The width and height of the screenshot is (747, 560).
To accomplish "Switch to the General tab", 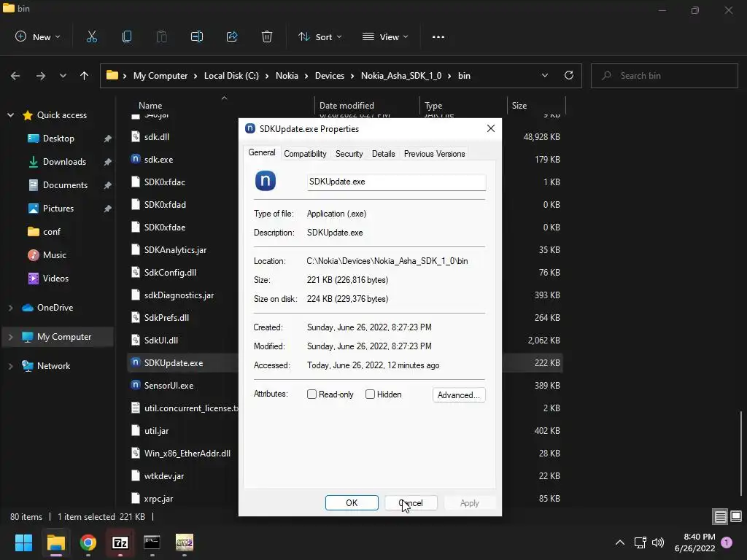I will [x=262, y=153].
